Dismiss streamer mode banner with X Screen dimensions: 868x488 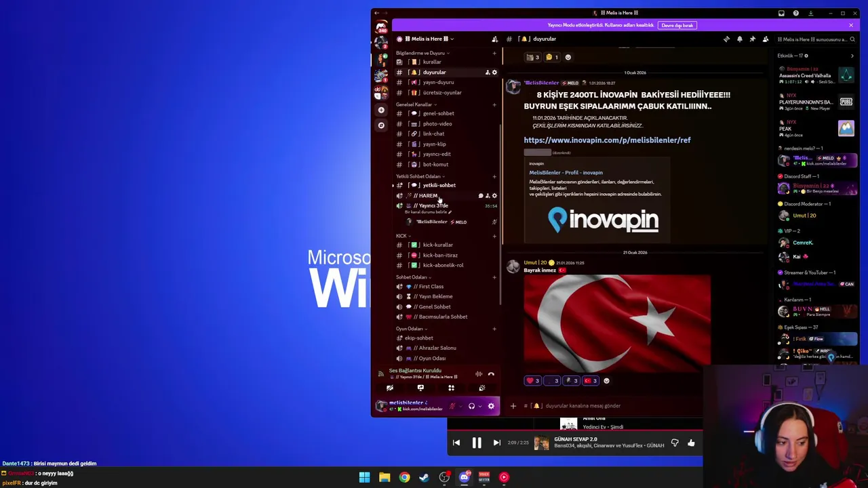[x=851, y=25]
